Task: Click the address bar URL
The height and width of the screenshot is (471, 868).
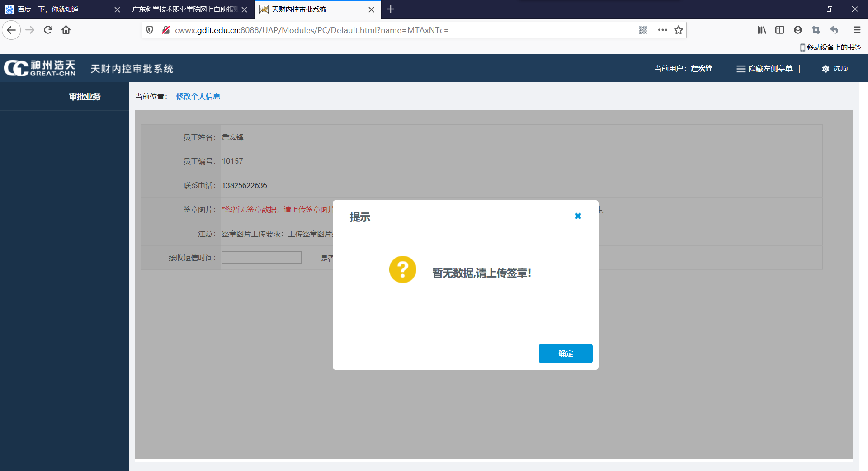Action: [312, 30]
